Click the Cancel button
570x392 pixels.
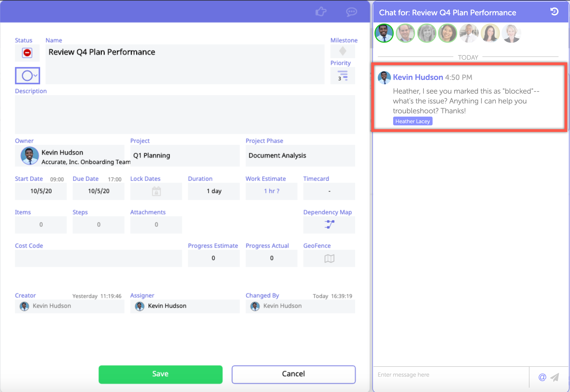tap(293, 374)
